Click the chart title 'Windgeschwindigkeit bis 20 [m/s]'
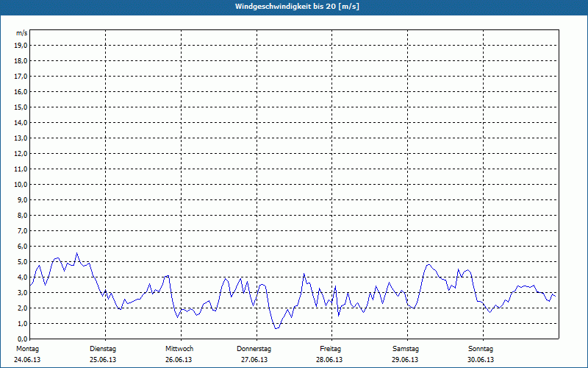588x368 pixels. 297,7
